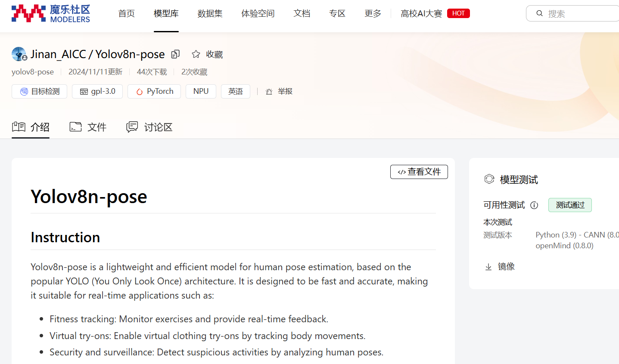Select the NPU hardware tag
The width and height of the screenshot is (619, 364).
coord(201,91)
